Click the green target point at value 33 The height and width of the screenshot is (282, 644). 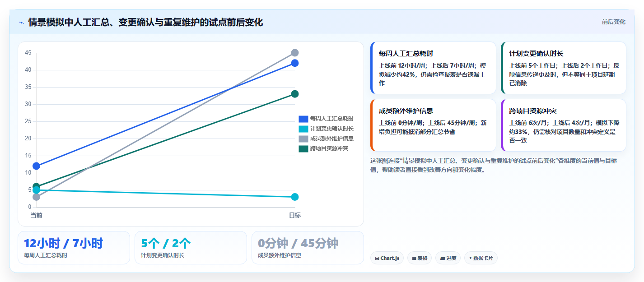(x=295, y=94)
